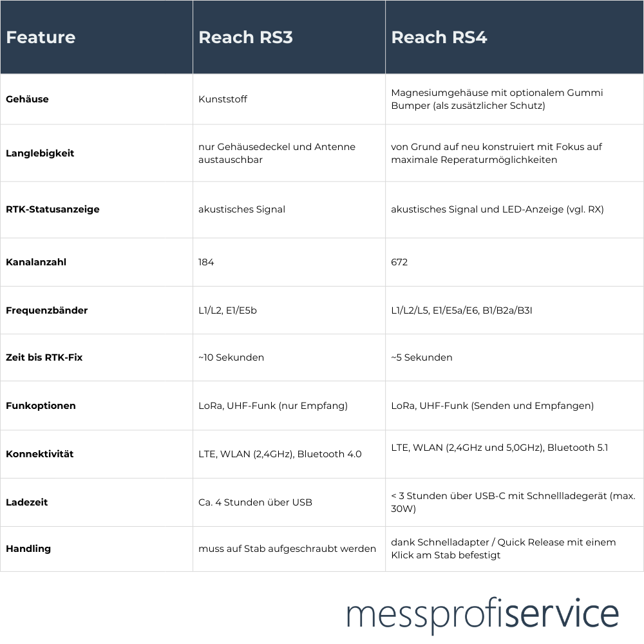Click the Handling row label
The image size is (644, 644).
[28, 549]
